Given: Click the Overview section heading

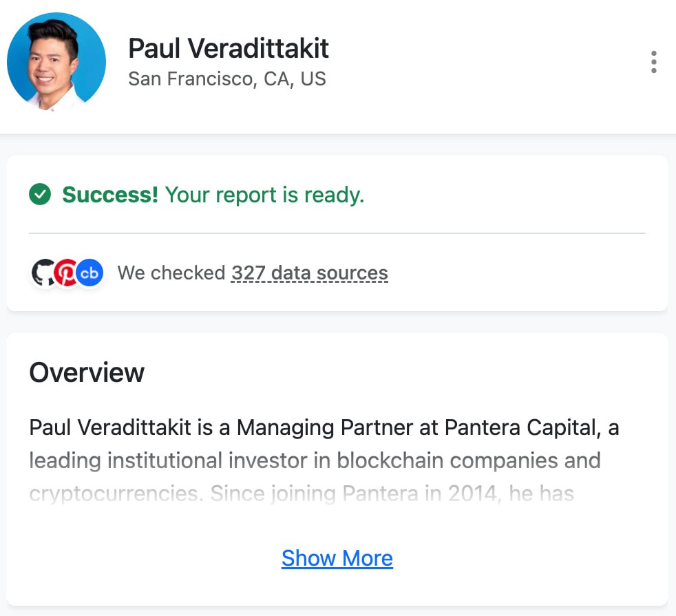Looking at the screenshot, I should coord(86,372).
